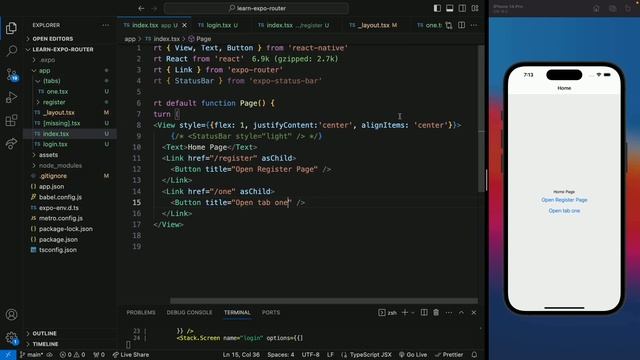Open new terminal plus icon
This screenshot has width=640, height=360.
tap(405, 312)
